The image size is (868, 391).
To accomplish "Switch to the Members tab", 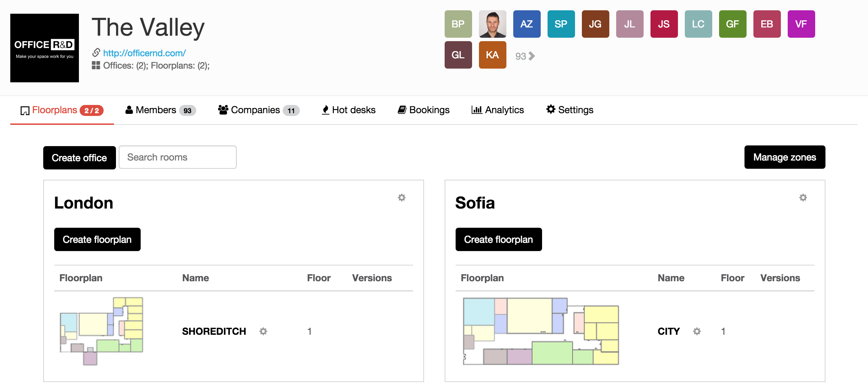I will tap(160, 110).
